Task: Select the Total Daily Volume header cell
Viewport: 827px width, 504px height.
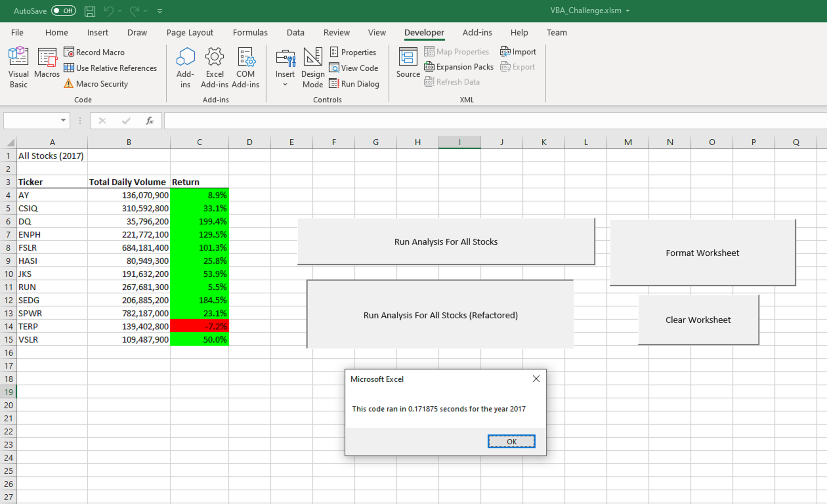Action: click(129, 182)
